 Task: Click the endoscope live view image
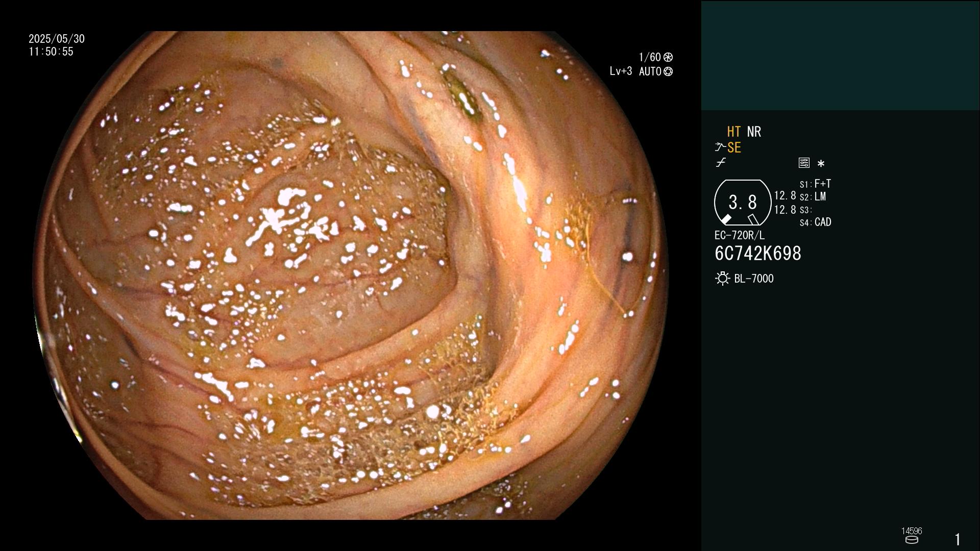[351, 275]
